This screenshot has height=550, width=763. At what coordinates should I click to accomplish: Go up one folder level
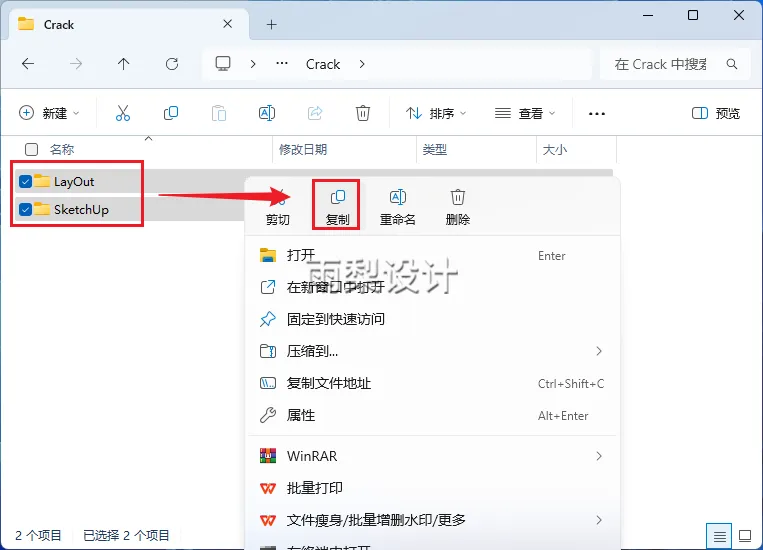pyautogui.click(x=124, y=64)
